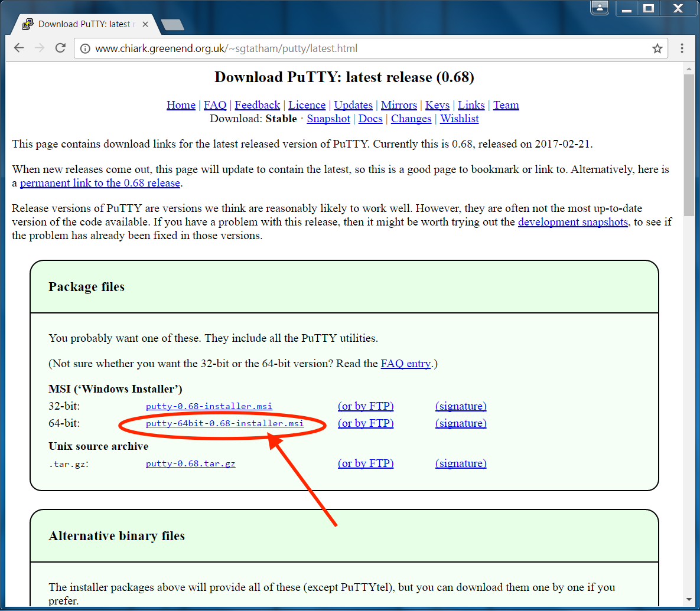Open signature for tar.gz archive
The width and height of the screenshot is (700, 611).
[x=461, y=463]
